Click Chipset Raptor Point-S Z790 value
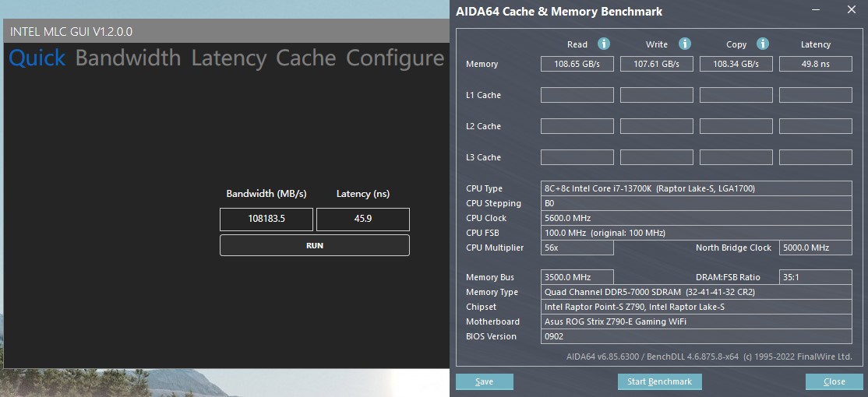Image resolution: width=868 pixels, height=397 pixels. click(697, 307)
